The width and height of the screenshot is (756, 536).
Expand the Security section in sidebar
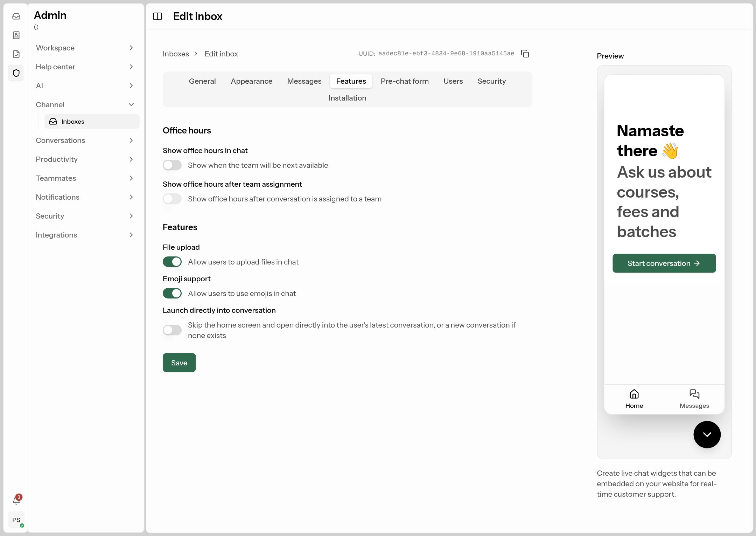pos(85,216)
